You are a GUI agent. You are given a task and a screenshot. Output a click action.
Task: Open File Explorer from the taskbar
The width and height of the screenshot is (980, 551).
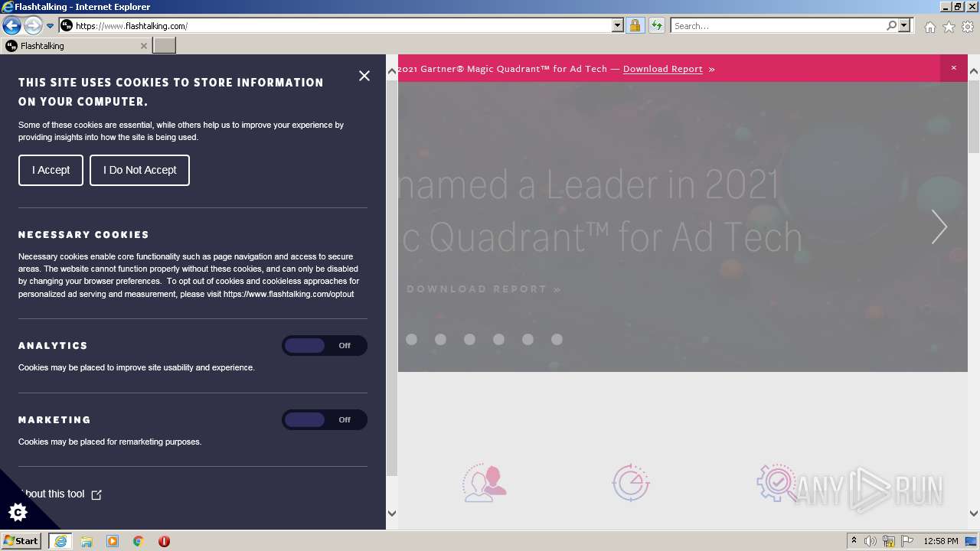coord(87,541)
